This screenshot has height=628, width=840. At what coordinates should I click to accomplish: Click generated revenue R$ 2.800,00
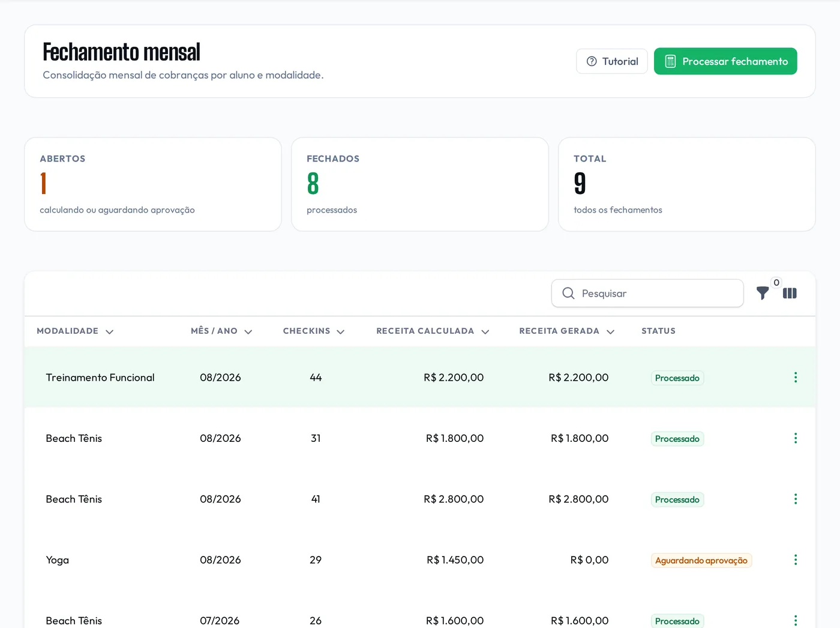click(578, 499)
